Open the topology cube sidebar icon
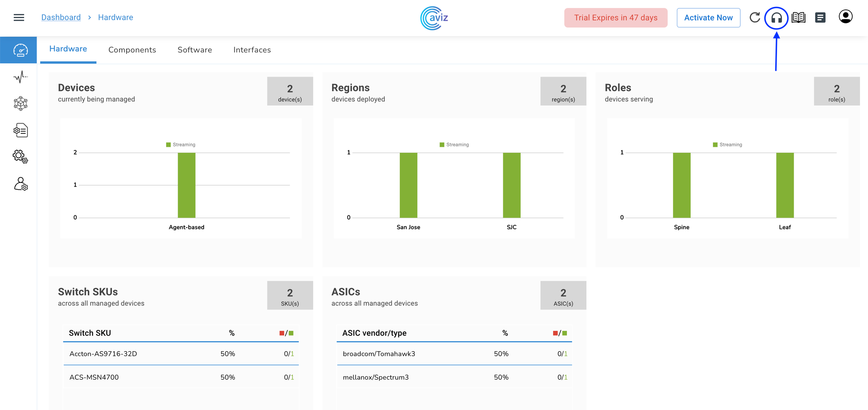 click(20, 103)
